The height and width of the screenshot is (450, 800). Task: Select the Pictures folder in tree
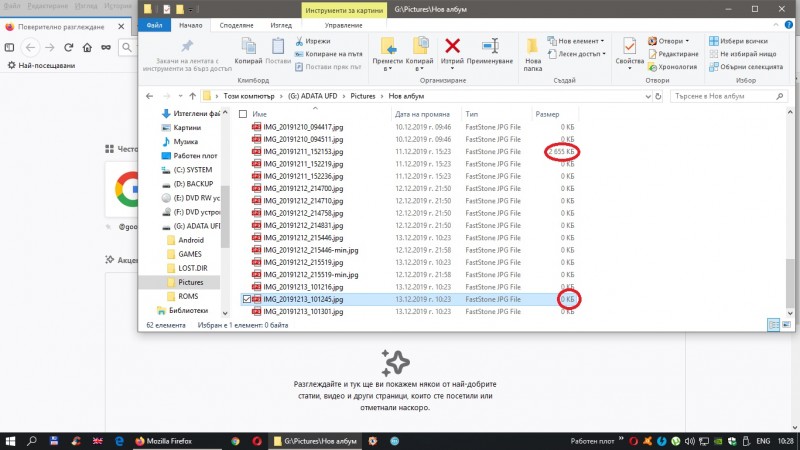[190, 282]
